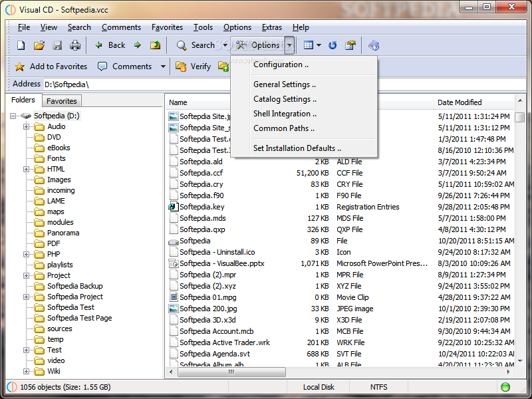Image resolution: width=532 pixels, height=399 pixels.
Task: Click the Save floppy disk icon
Action: 57,45
